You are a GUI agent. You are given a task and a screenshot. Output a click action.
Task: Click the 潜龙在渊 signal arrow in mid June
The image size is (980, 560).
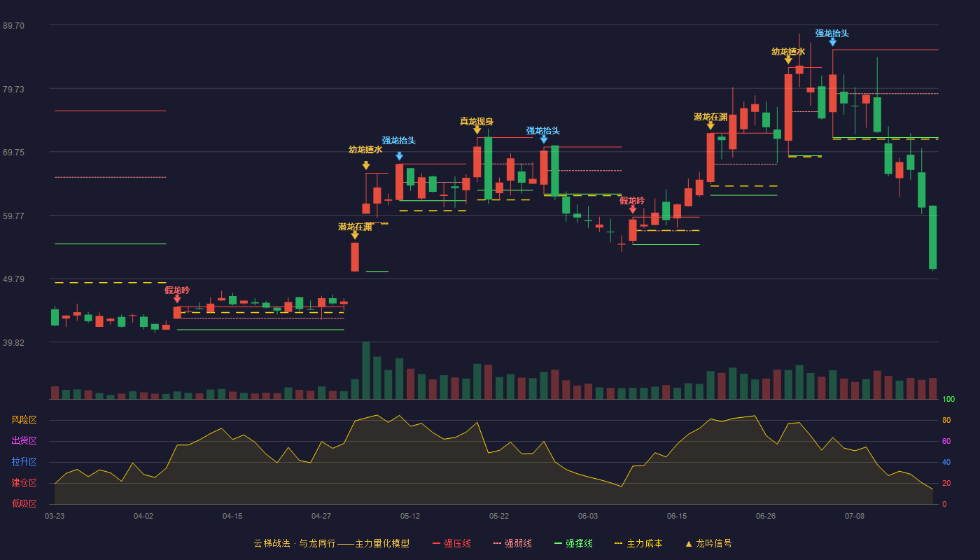tap(710, 125)
